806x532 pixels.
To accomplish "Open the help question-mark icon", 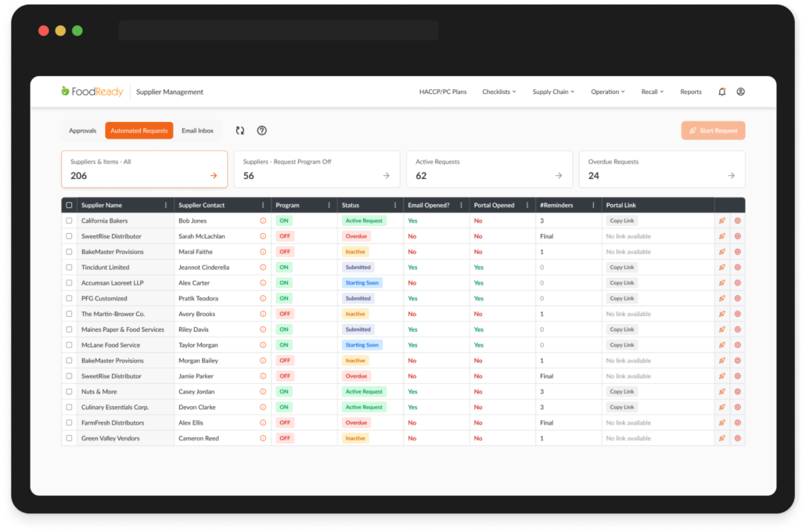I will [x=261, y=130].
